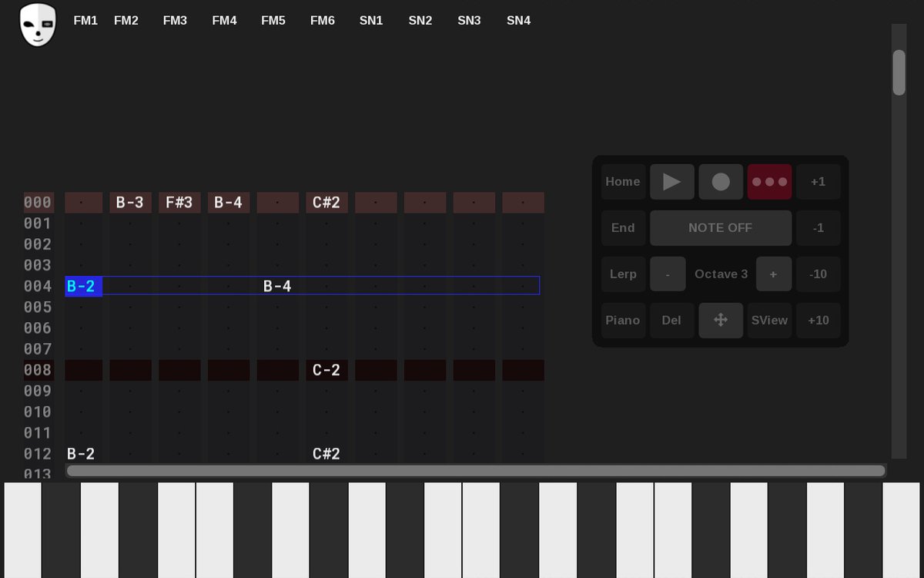This screenshot has width=924, height=578.
Task: Jump to start with Home button
Action: [x=623, y=182]
